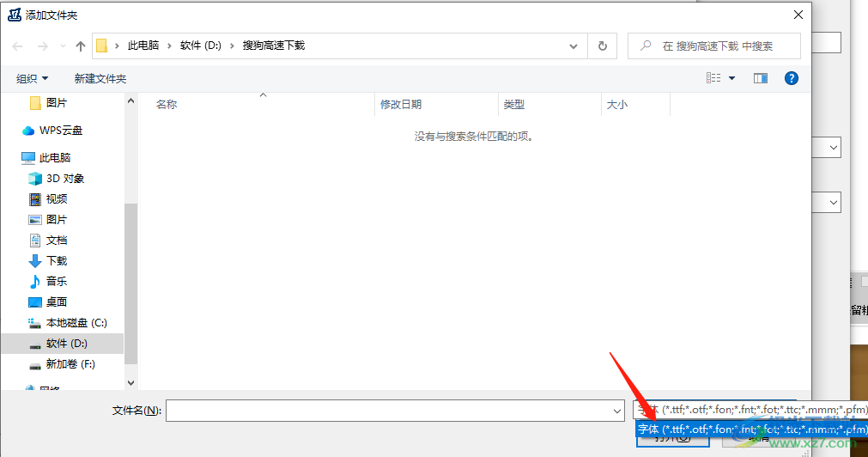Open lower dropdown in background window

833,203
